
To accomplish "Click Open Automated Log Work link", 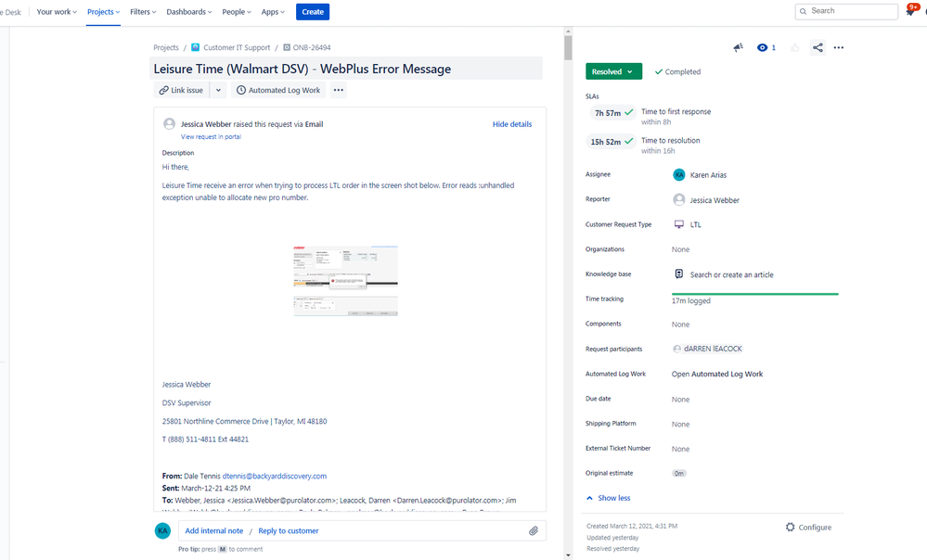I will coord(717,374).
